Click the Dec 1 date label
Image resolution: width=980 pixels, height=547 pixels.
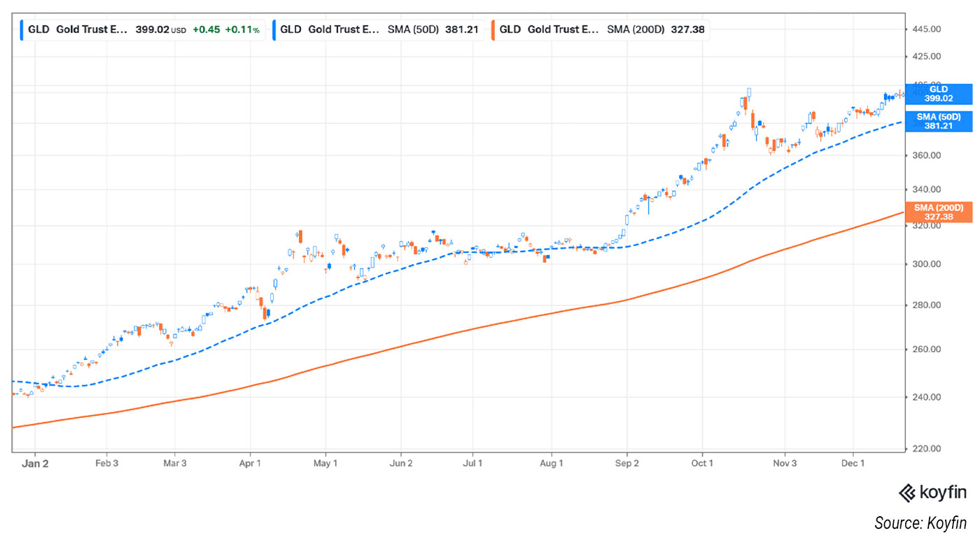tap(853, 463)
